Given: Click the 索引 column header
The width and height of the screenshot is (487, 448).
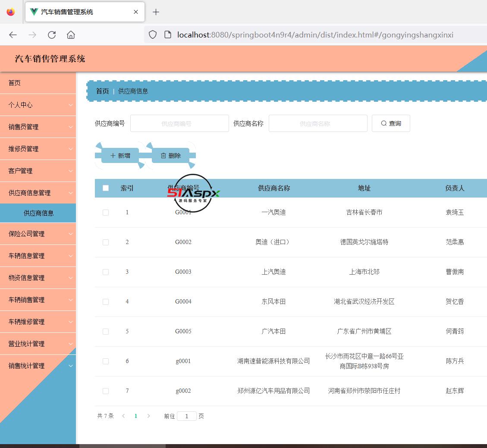Looking at the screenshot, I should [127, 188].
